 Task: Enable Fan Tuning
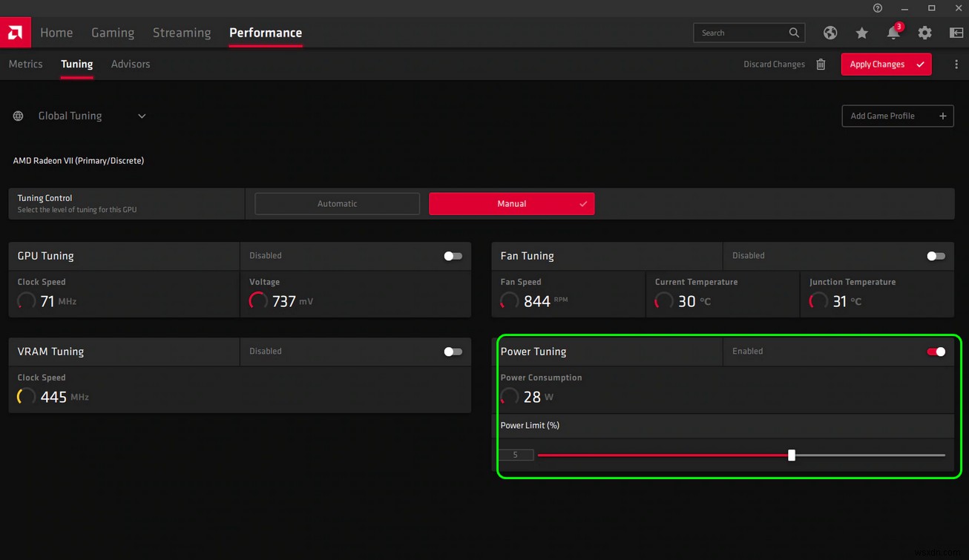tap(936, 255)
